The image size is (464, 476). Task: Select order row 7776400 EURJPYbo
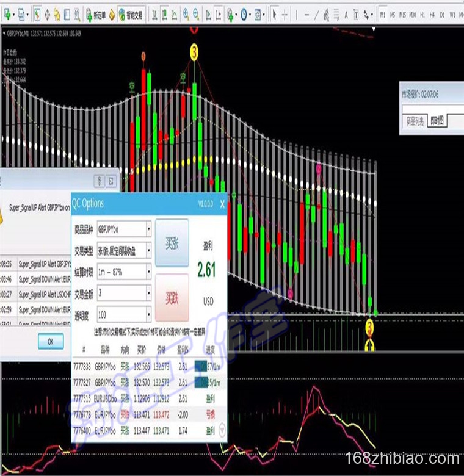coord(150,430)
